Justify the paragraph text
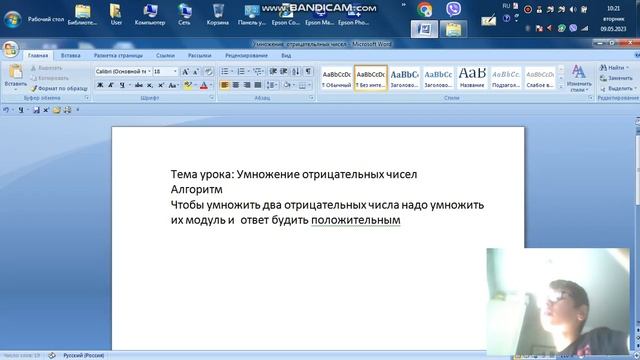 (258, 85)
